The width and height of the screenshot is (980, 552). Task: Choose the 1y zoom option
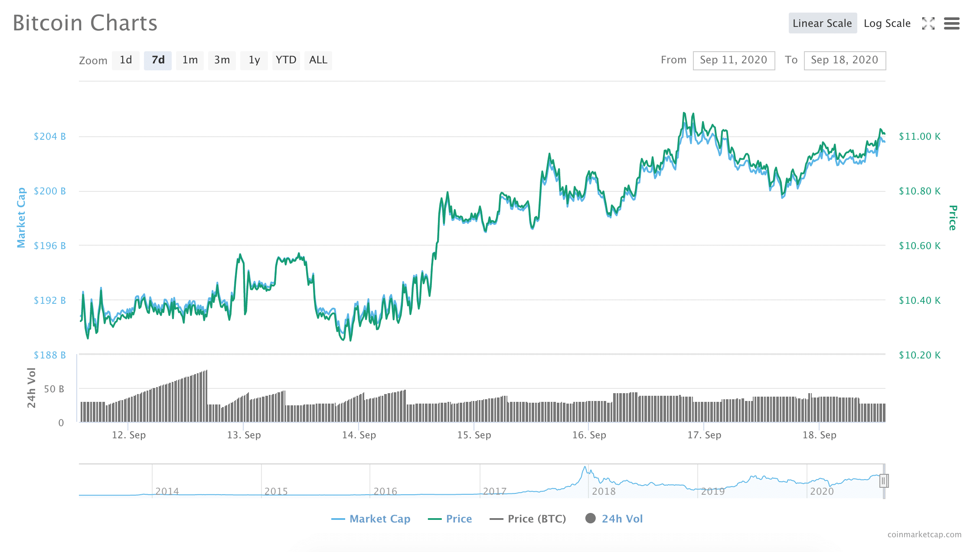click(254, 60)
